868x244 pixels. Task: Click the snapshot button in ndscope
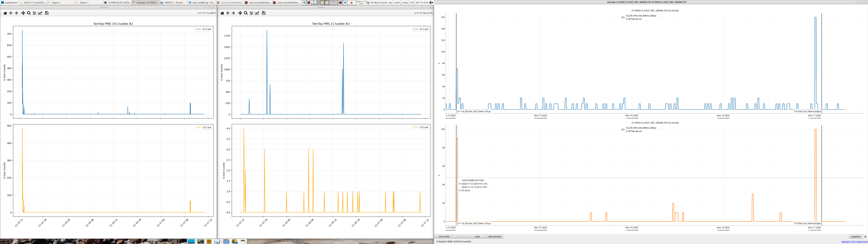point(855,237)
